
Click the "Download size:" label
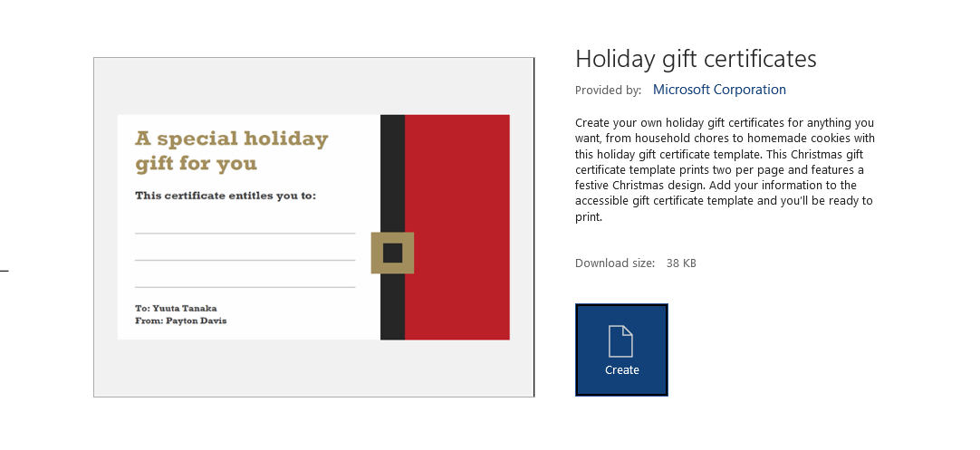[x=614, y=263]
